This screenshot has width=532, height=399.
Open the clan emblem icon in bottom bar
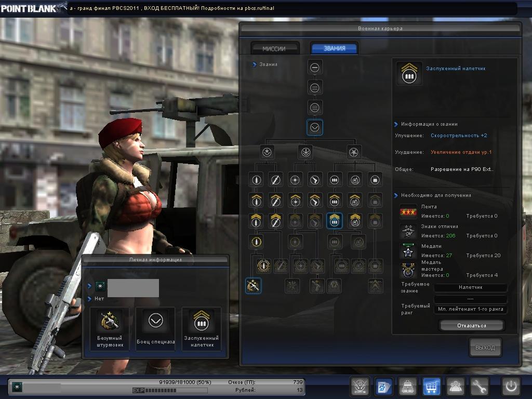(x=360, y=387)
